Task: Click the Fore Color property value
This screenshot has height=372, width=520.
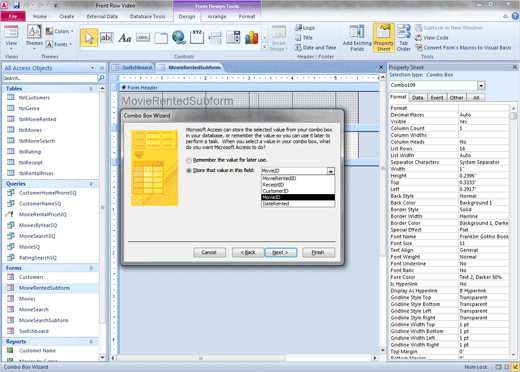Action: tap(484, 277)
